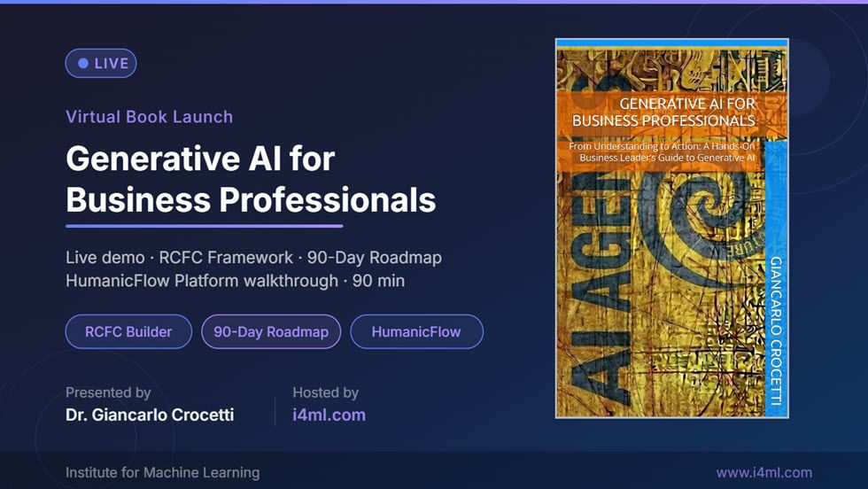Click the Dr. Giancarlo Crocetti name
This screenshot has height=489, width=868.
click(x=150, y=415)
